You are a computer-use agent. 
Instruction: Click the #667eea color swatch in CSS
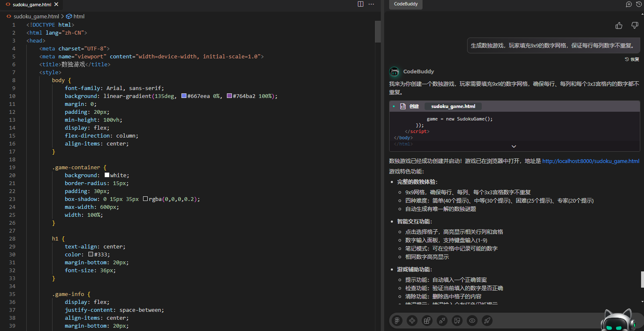click(184, 96)
